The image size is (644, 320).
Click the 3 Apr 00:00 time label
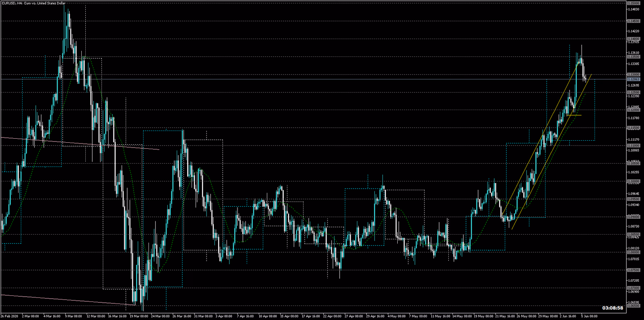(x=224, y=316)
